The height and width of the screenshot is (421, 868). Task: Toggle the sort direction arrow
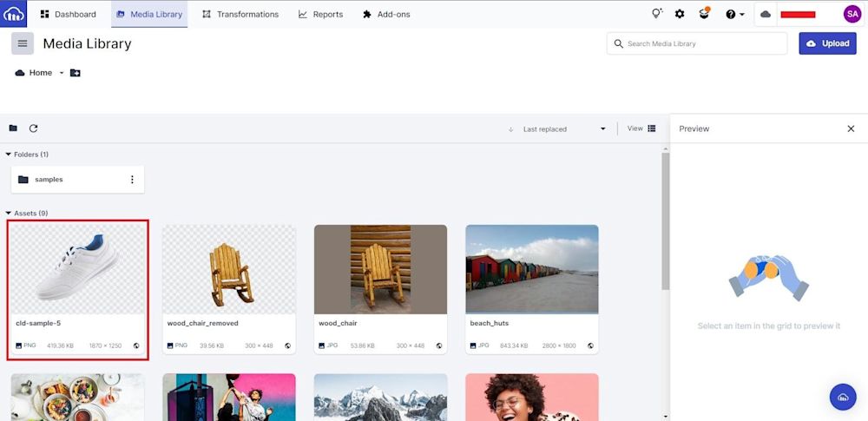[510, 129]
